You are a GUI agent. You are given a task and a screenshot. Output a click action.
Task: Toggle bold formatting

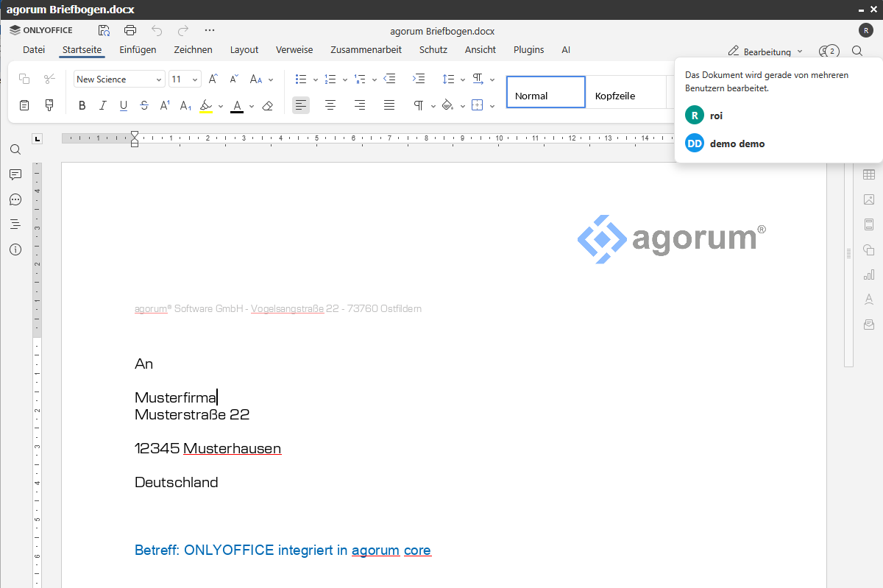click(x=82, y=106)
